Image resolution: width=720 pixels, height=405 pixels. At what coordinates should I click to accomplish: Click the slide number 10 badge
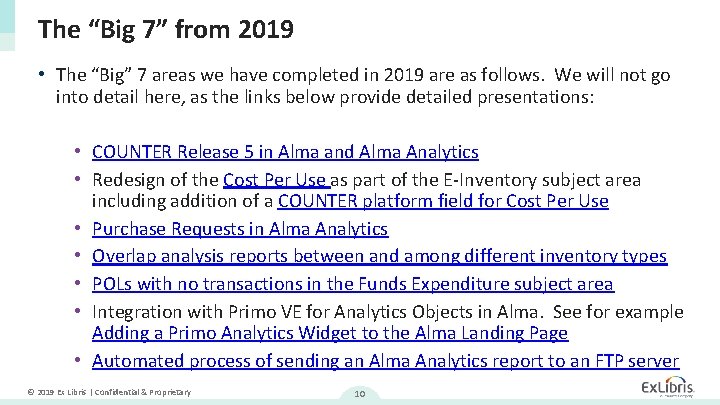(x=360, y=394)
